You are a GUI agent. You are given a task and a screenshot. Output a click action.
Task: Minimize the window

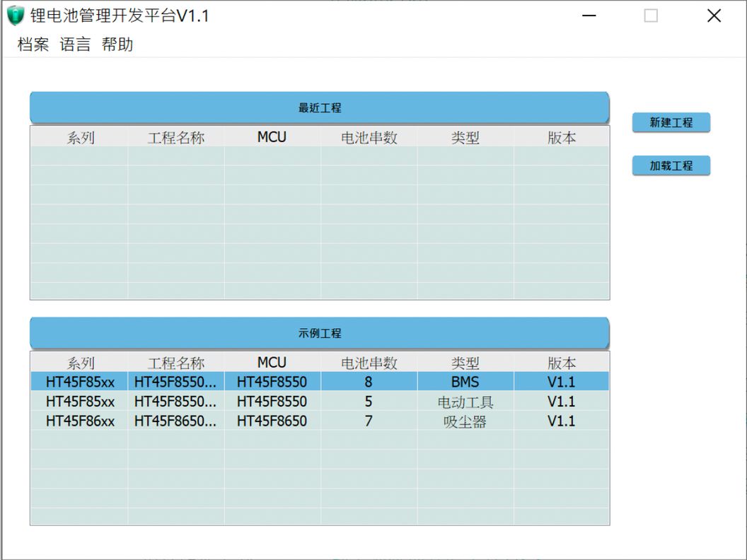(x=589, y=16)
